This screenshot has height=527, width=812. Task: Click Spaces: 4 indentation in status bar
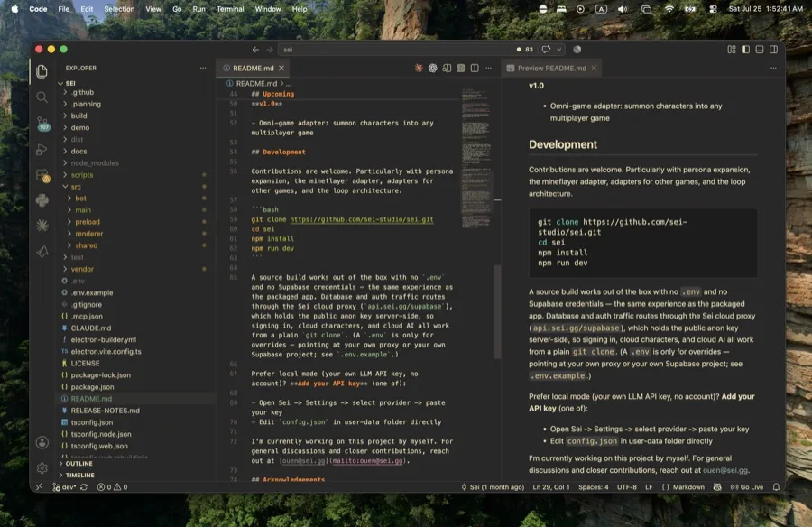(593, 487)
